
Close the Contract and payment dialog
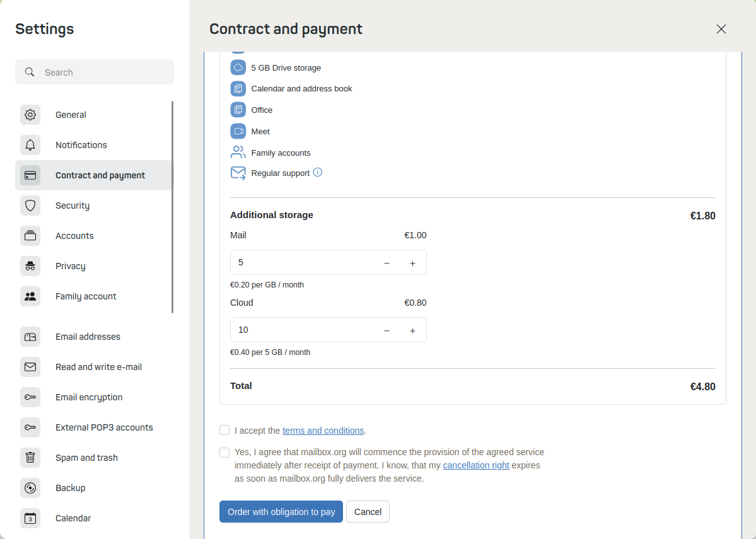click(721, 29)
